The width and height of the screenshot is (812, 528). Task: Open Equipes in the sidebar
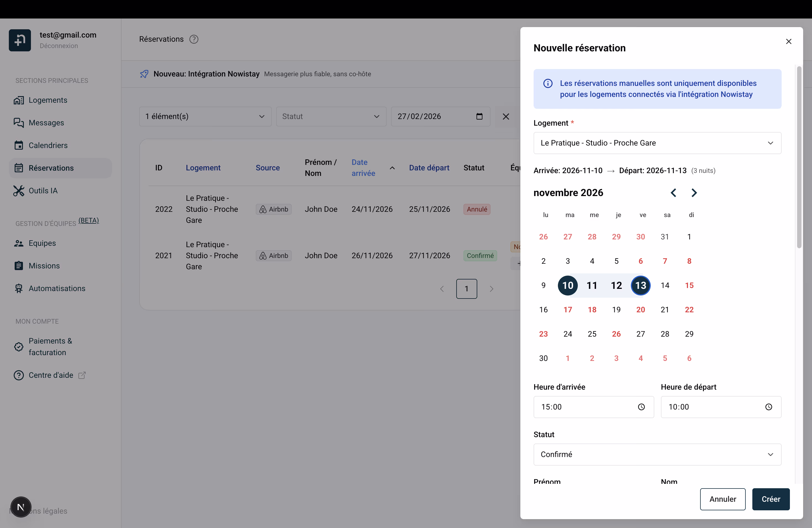60,243
